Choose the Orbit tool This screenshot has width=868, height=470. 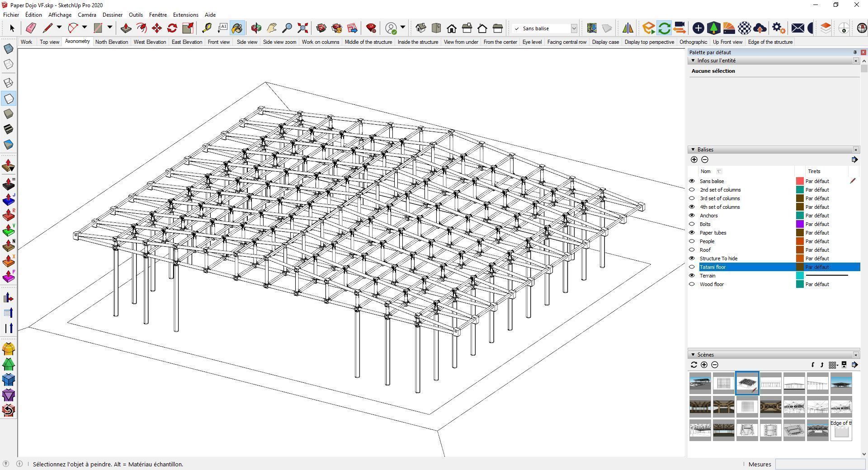[256, 28]
